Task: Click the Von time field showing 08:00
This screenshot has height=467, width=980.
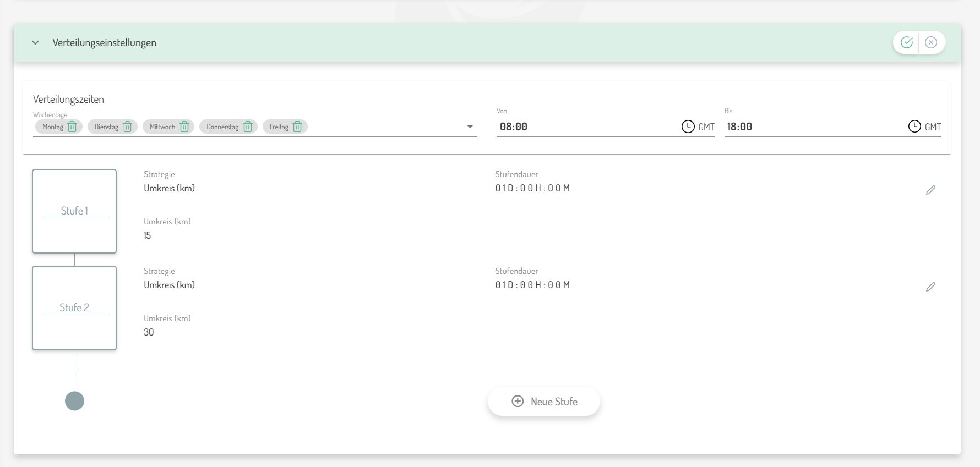Action: coord(584,127)
